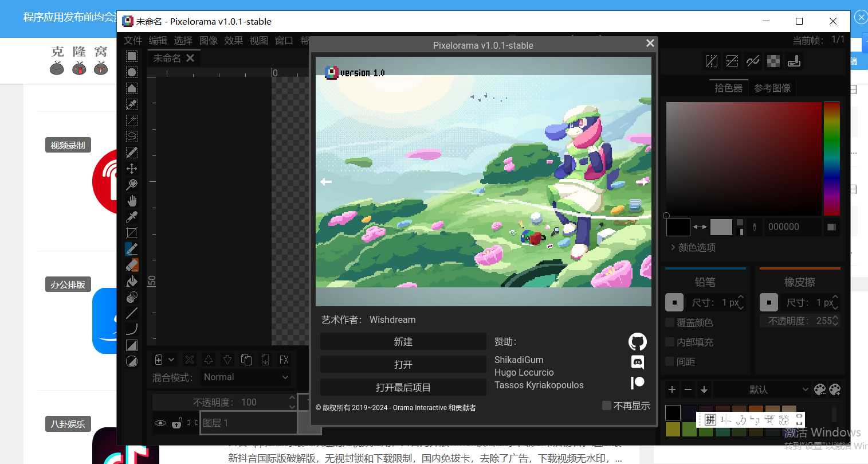Click the hex color field 000000
Image resolution: width=868 pixels, height=464 pixels.
794,227
